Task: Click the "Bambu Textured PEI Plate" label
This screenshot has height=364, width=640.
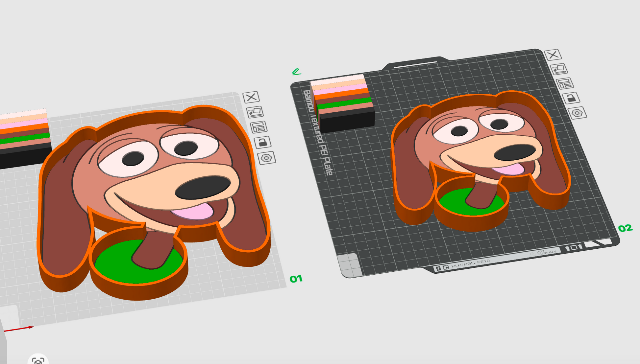Action: 318,132
